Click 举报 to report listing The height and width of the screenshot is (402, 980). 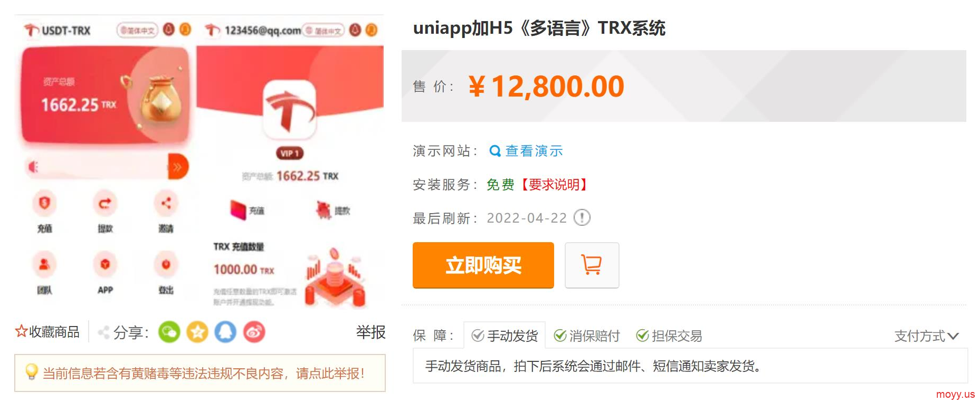[371, 332]
